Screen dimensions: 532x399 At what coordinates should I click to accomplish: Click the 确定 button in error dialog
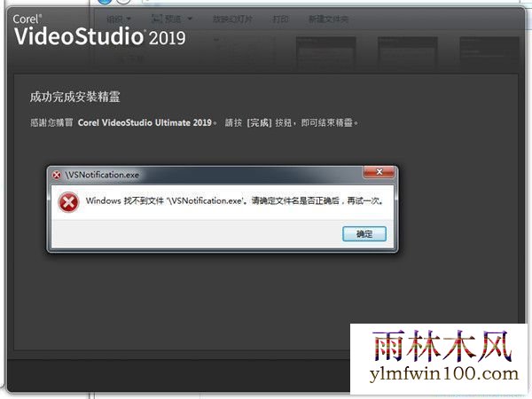(364, 234)
